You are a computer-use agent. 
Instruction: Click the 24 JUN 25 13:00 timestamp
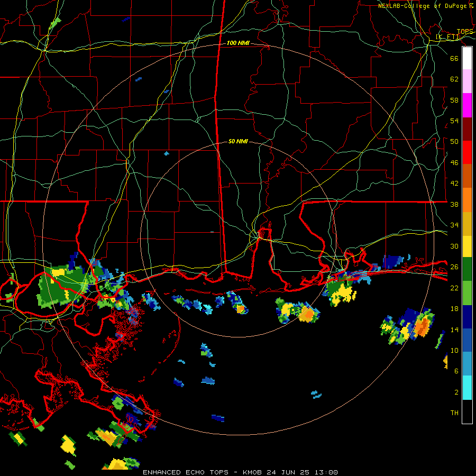[x=302, y=472]
